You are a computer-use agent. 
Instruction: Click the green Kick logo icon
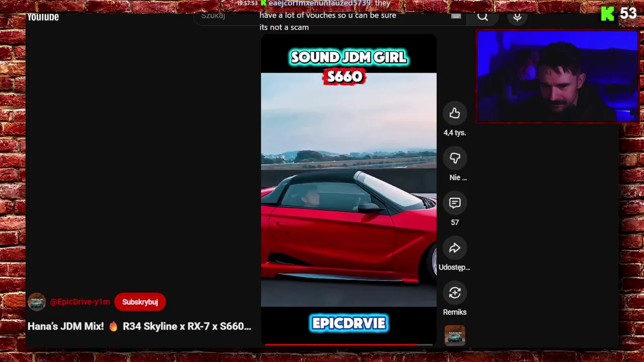(607, 14)
